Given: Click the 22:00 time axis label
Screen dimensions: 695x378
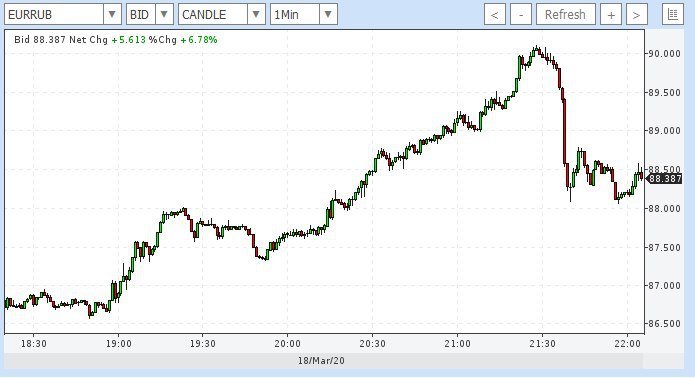Looking at the screenshot, I should click(x=628, y=344).
